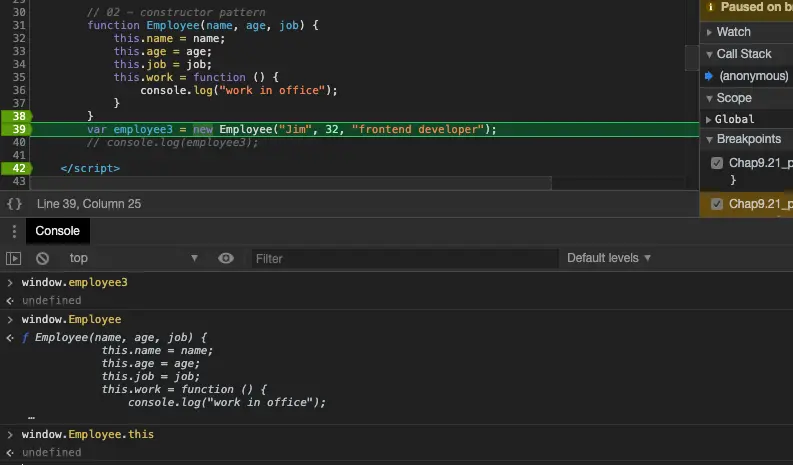This screenshot has width=793, height=465.
Task: Open the top context dropdown
Action: pos(134,259)
